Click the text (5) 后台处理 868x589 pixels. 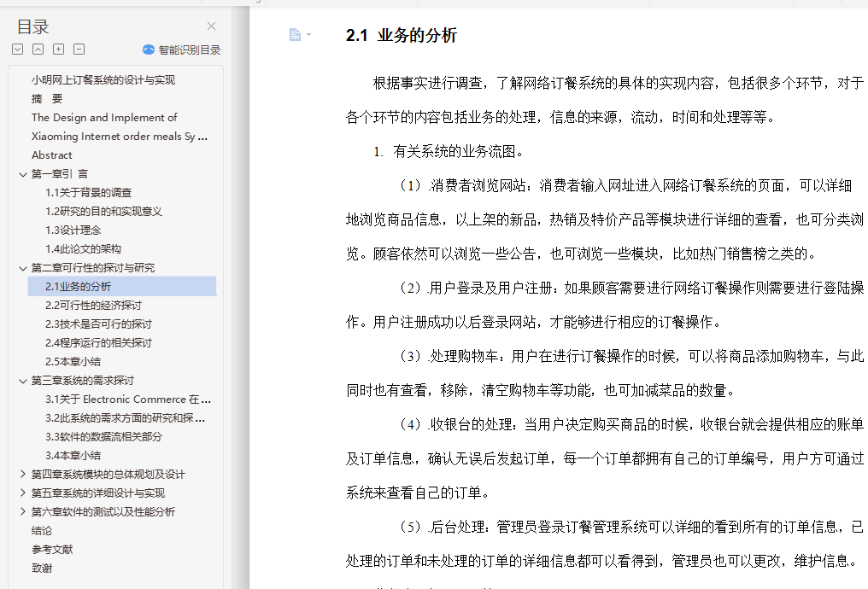[x=443, y=527]
